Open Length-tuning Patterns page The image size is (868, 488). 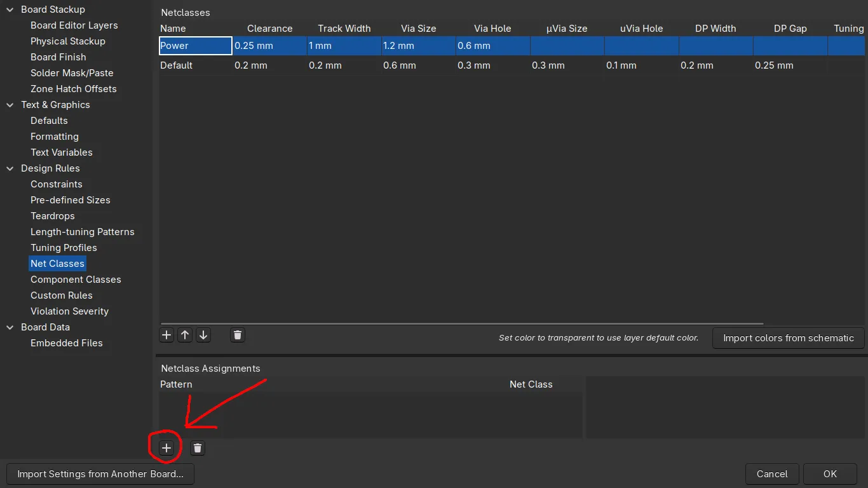(x=83, y=232)
